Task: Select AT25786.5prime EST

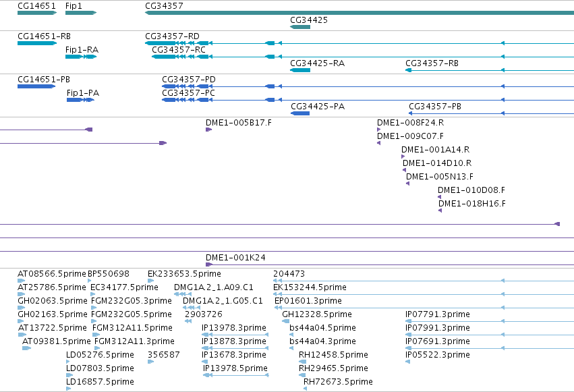Action: point(21,294)
